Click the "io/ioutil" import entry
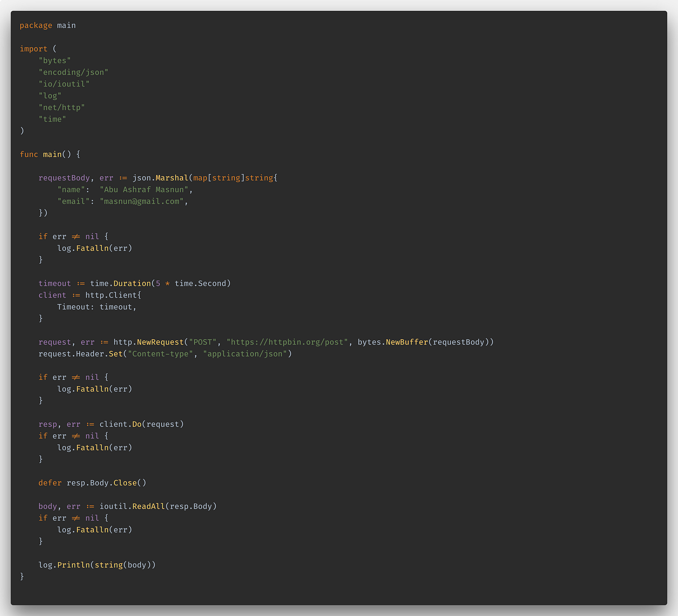This screenshot has width=678, height=616. click(x=64, y=84)
